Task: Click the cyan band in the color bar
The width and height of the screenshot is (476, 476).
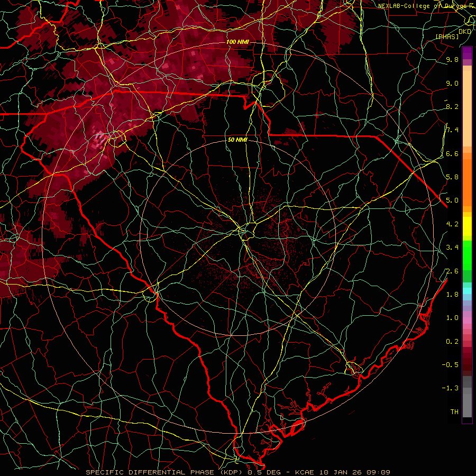Action: (467, 291)
